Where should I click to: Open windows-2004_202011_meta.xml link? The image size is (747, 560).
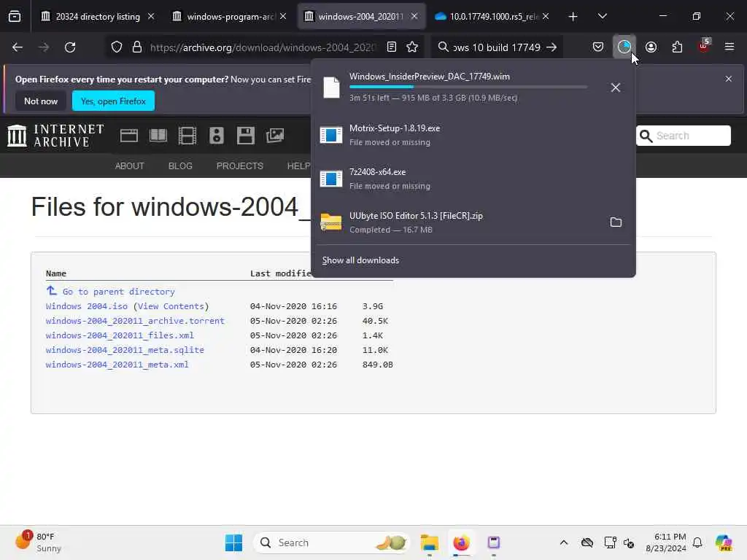coord(117,365)
